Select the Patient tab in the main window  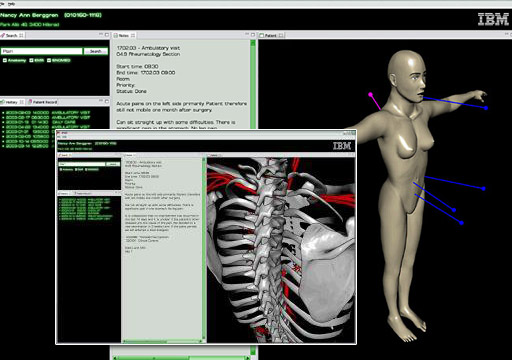[x=271, y=35]
